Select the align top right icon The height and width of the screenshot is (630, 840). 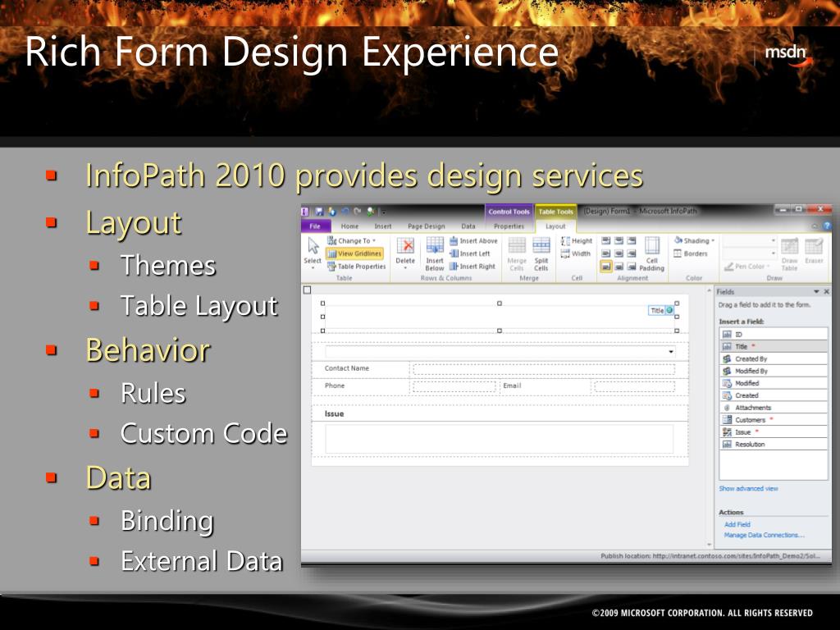[632, 241]
